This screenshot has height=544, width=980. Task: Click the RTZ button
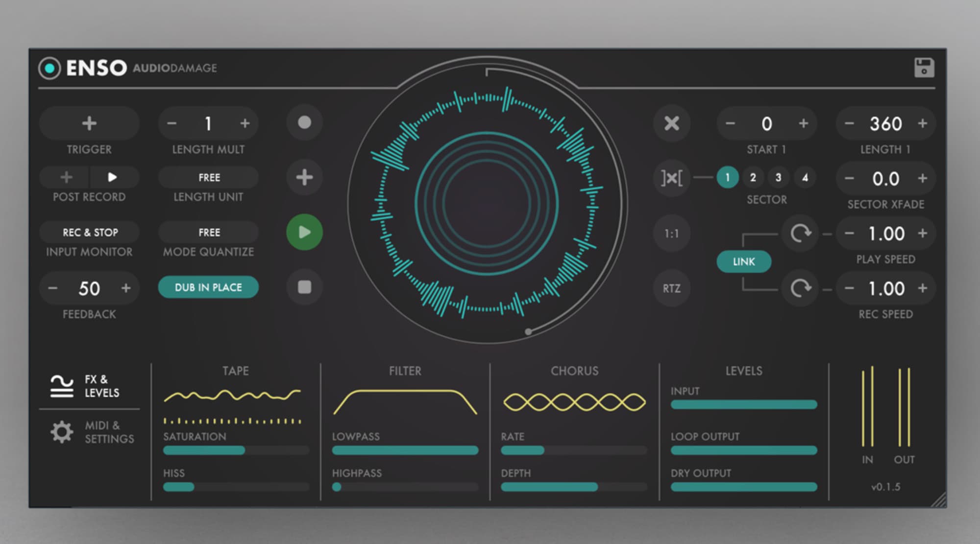click(x=671, y=288)
